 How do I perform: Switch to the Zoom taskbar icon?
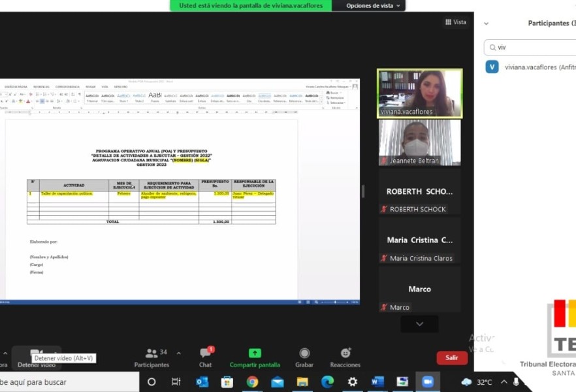(x=428, y=382)
